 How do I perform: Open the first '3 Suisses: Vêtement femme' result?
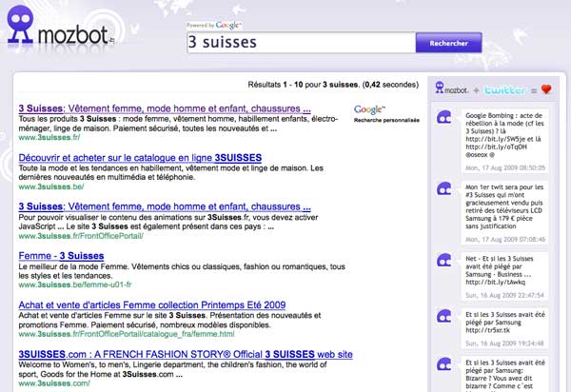pos(165,108)
